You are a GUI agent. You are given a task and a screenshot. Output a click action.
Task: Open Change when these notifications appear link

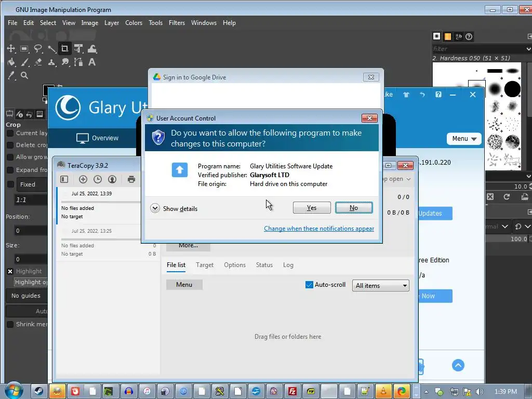319,229
